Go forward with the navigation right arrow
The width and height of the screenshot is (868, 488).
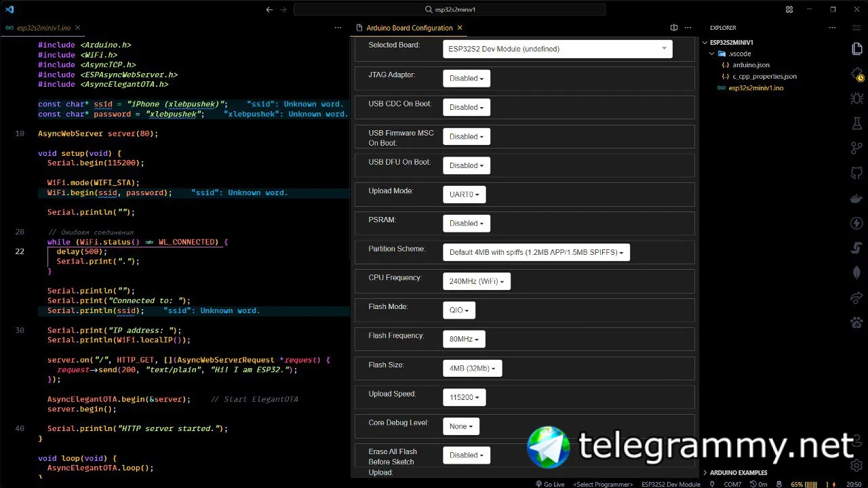[283, 9]
